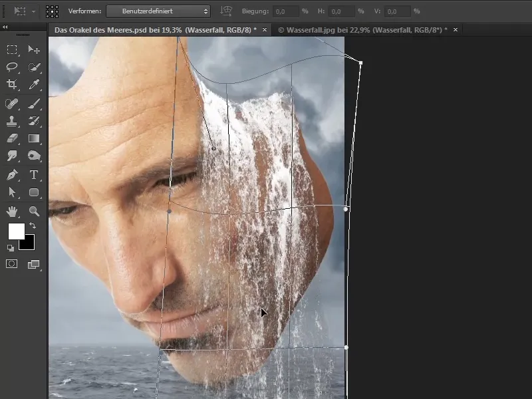Change the warp orientation
532x399 pixels.
click(226, 11)
